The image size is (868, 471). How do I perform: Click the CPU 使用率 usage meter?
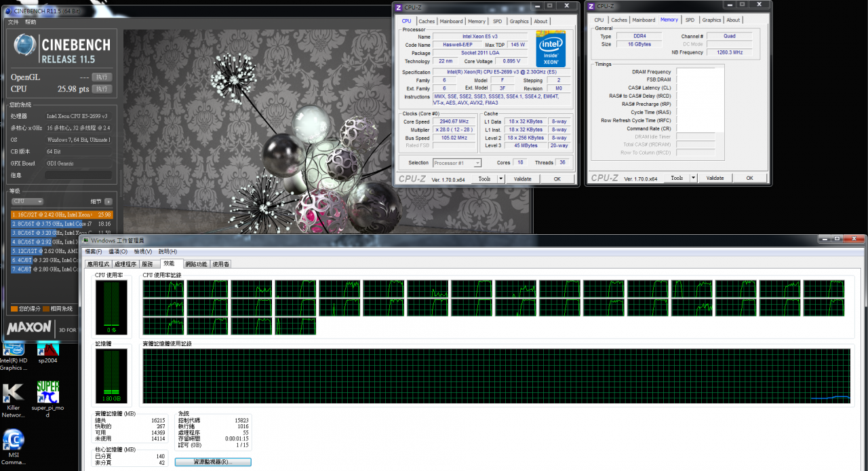(x=111, y=307)
